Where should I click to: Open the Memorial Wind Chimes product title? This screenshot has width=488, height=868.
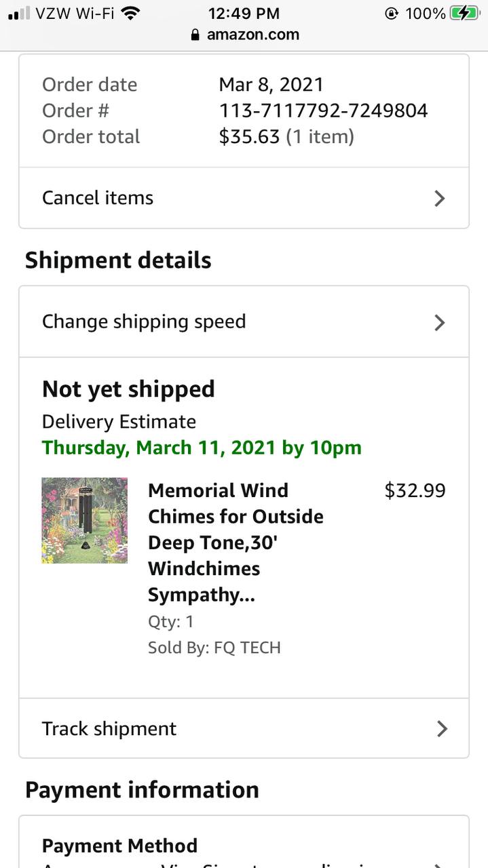tap(236, 542)
